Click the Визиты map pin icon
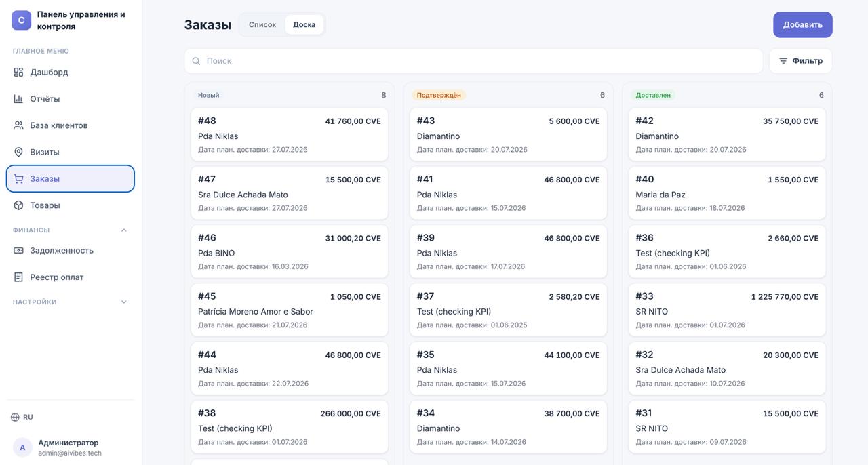 [18, 152]
